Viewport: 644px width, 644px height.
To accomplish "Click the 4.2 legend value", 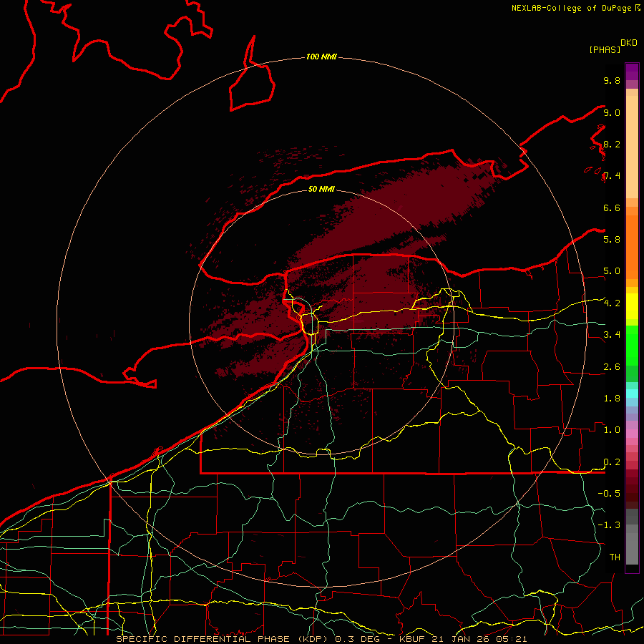I will click(612, 303).
